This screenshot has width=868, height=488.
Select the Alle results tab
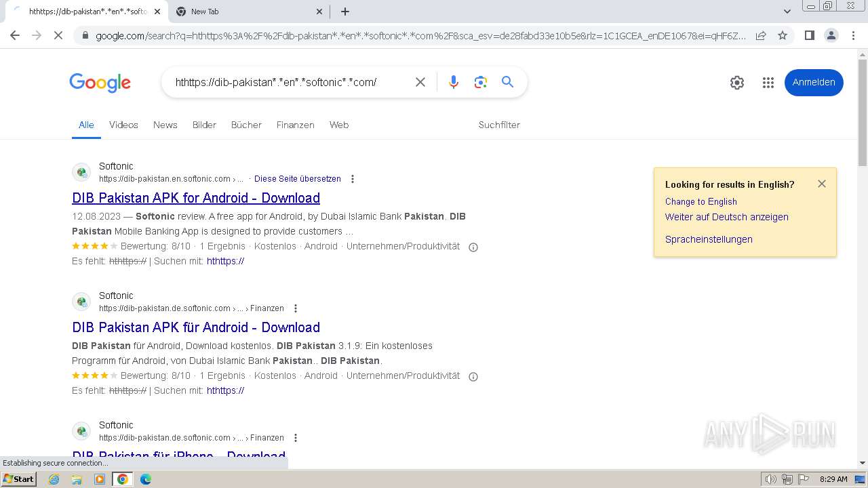click(86, 125)
